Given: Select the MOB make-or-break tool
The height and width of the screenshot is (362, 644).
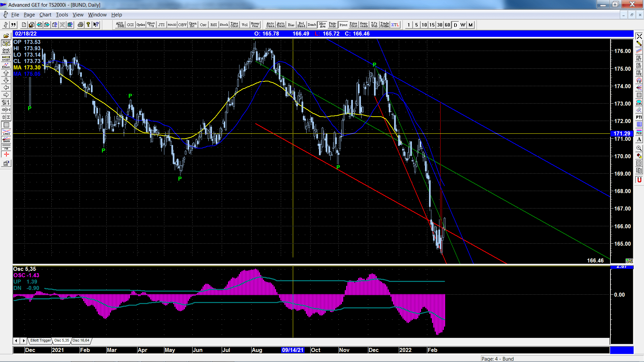Looking at the screenshot, I should (639, 132).
